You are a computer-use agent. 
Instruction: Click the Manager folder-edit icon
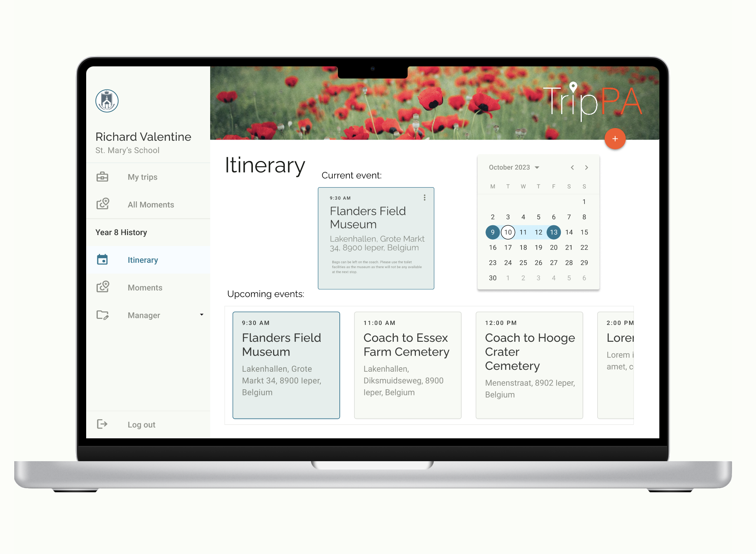tap(103, 315)
